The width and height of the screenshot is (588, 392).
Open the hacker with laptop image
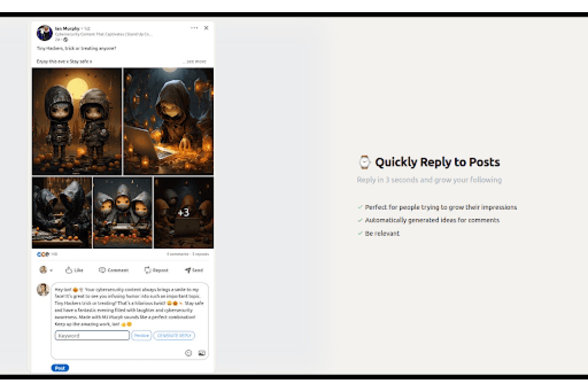coord(169,121)
